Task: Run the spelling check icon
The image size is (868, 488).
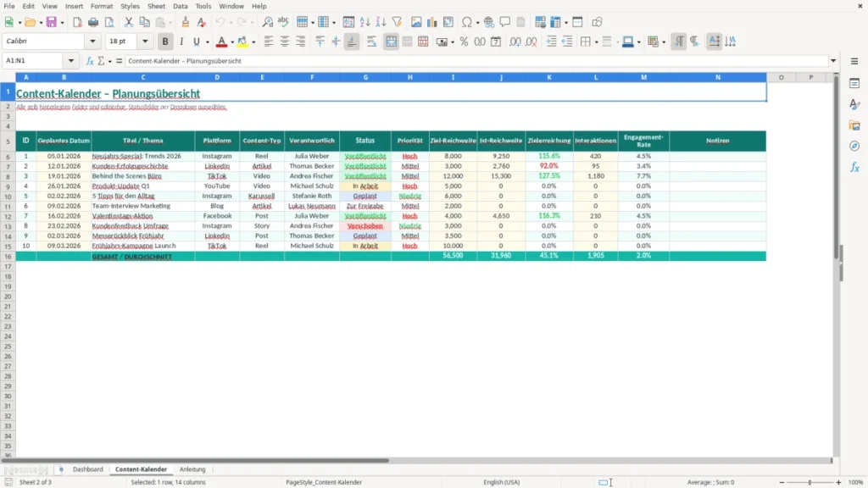Action: point(283,22)
